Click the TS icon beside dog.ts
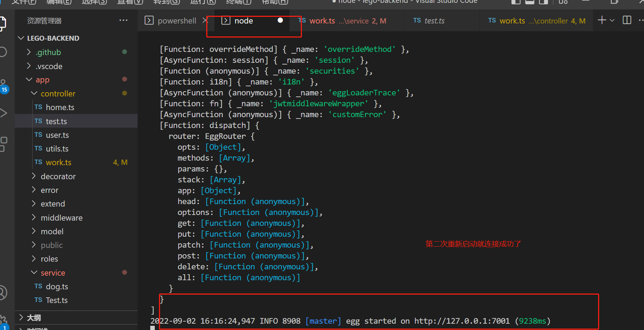 click(x=38, y=286)
